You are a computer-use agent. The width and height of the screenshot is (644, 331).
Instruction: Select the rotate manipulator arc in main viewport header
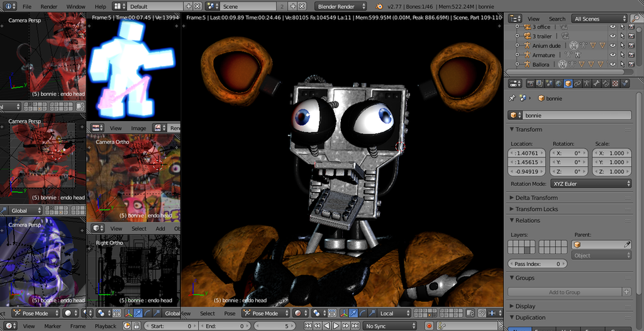[x=363, y=313]
